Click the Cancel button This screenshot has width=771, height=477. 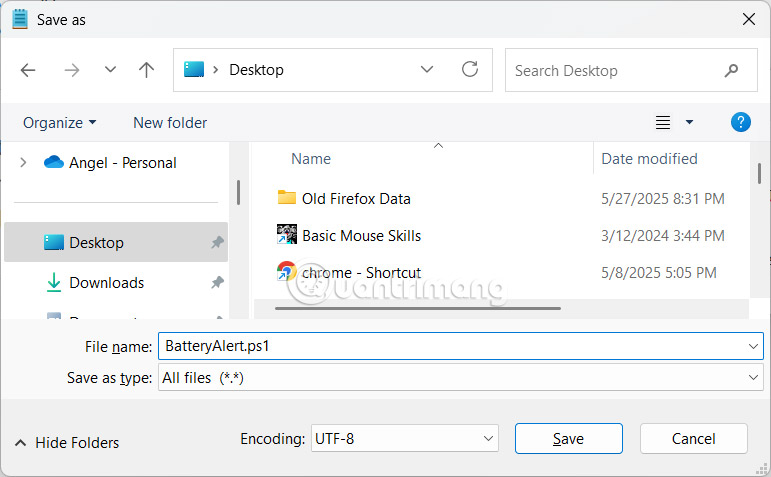coord(693,439)
